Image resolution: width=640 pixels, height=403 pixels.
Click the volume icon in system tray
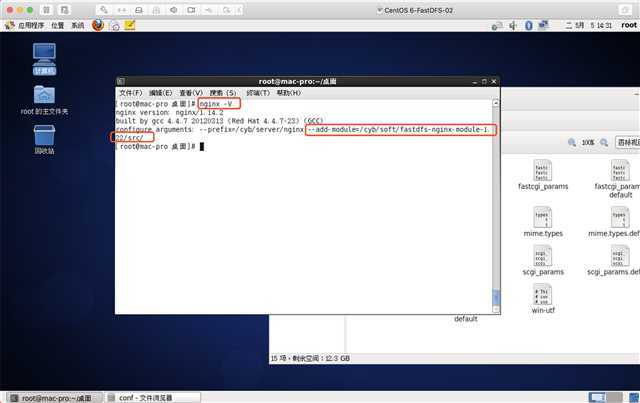click(x=513, y=25)
